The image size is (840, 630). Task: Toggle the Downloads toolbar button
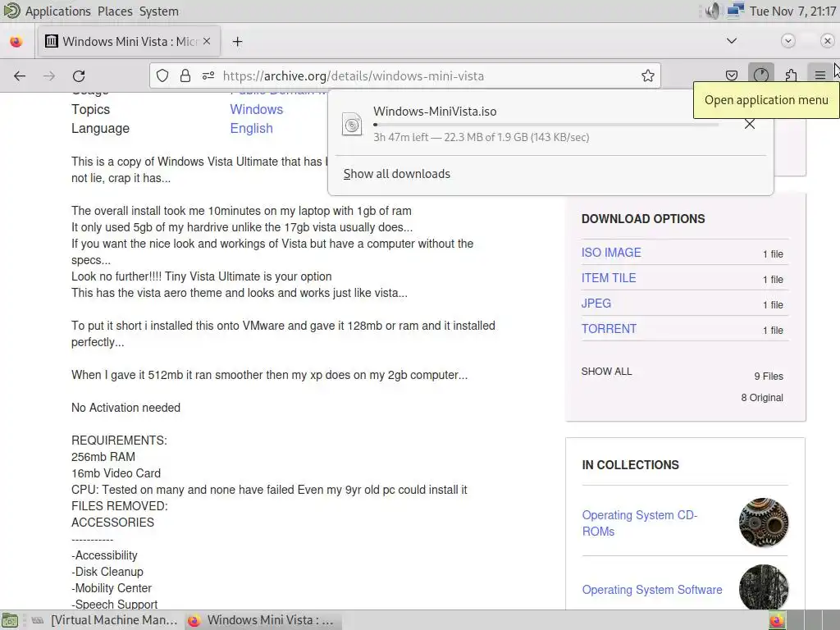[x=760, y=75]
